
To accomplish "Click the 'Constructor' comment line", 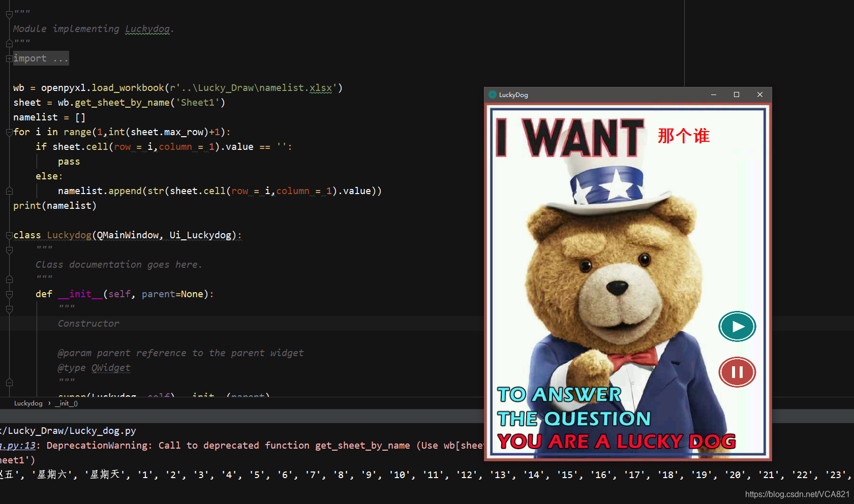I will tap(88, 324).
